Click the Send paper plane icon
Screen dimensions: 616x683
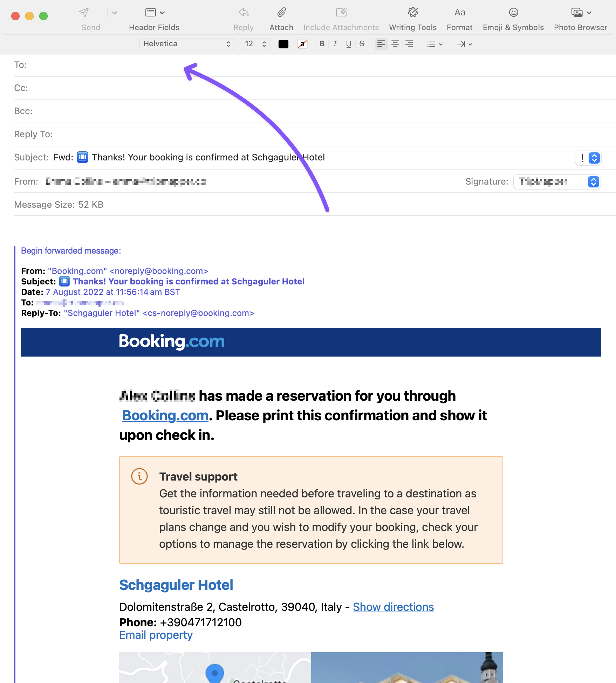click(x=84, y=13)
